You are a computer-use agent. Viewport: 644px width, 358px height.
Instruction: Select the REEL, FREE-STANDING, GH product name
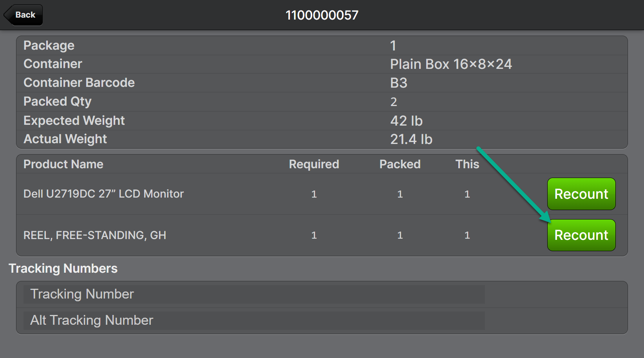tap(95, 235)
